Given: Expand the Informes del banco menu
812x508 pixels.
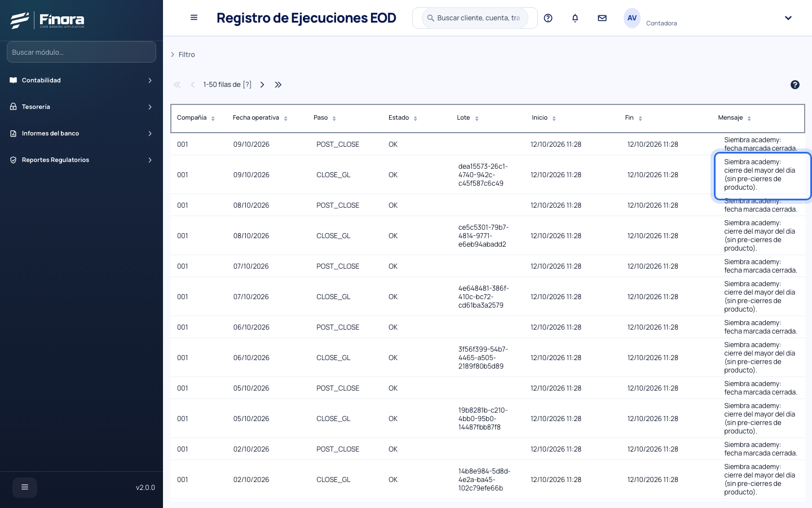Looking at the screenshot, I should (x=81, y=133).
